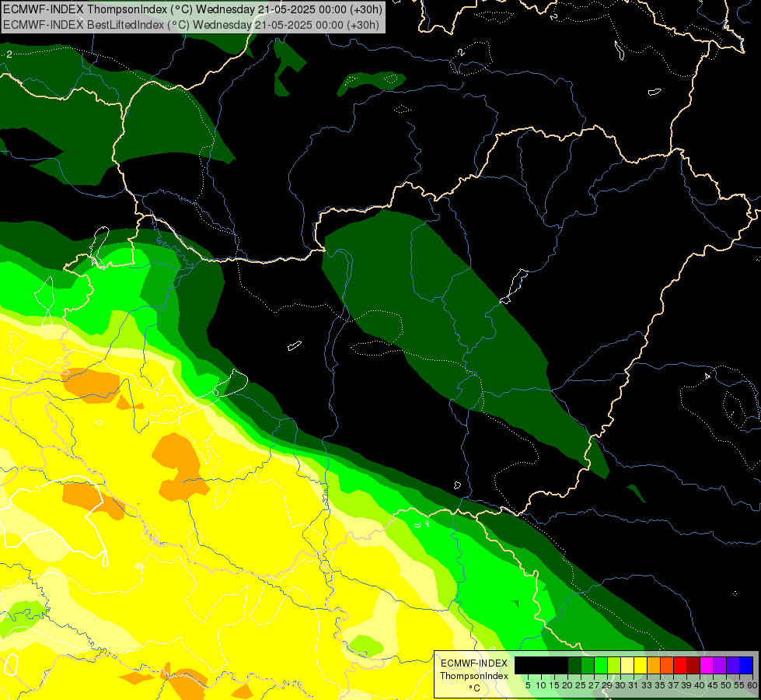Viewport: 761px width, 700px height.
Task: Click the legend tick label 39
Action: pyautogui.click(x=686, y=685)
